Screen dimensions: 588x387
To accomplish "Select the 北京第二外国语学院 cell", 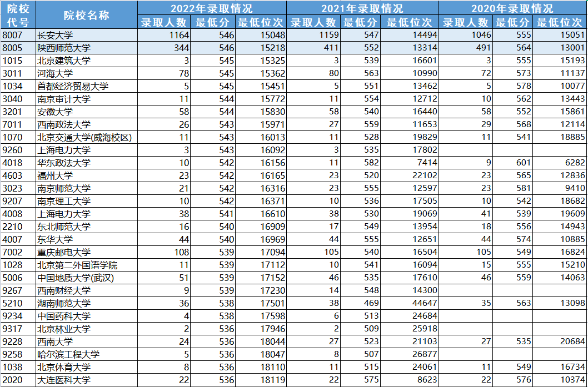I will point(87,265).
